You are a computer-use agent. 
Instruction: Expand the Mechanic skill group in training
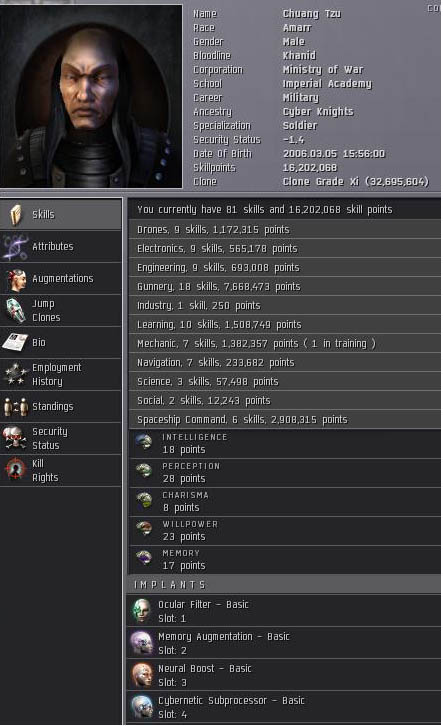[285, 344]
